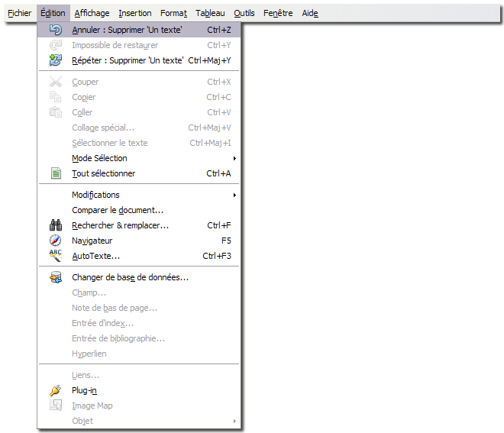504x433 pixels.
Task: Click the Ctrl+Maj+Y shortcut text
Action: [x=209, y=60]
